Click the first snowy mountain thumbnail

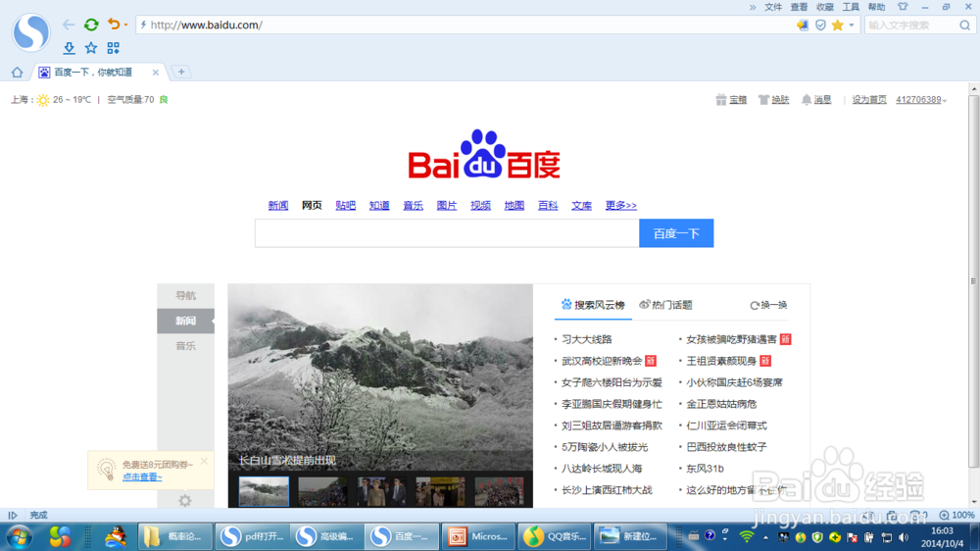264,491
